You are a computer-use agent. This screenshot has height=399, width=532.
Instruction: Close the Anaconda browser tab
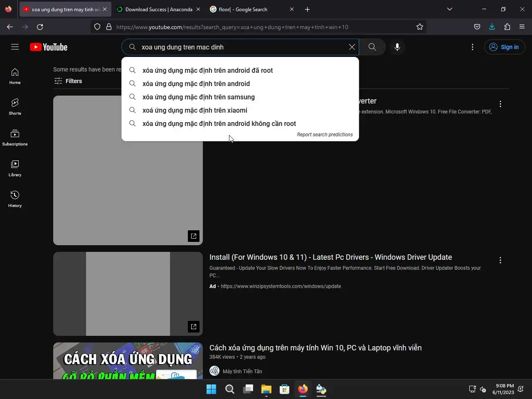click(198, 9)
